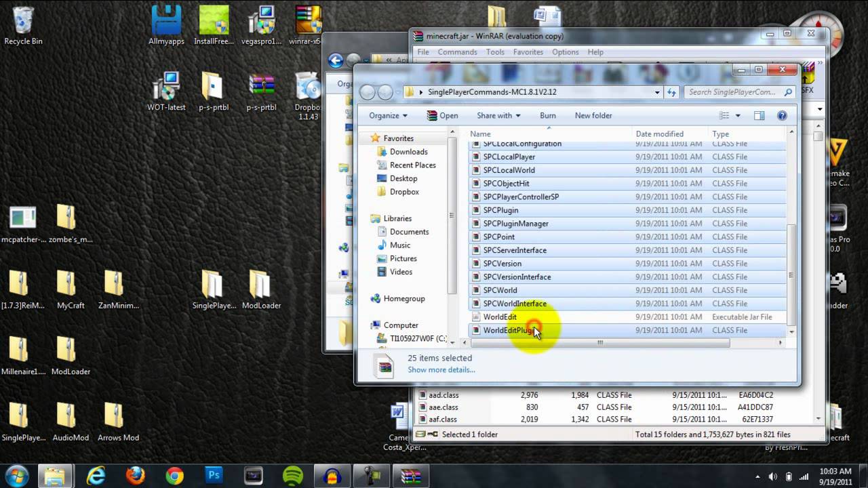Toggle the Explorer preview pane button
This screenshot has height=488, width=868.
coord(759,115)
